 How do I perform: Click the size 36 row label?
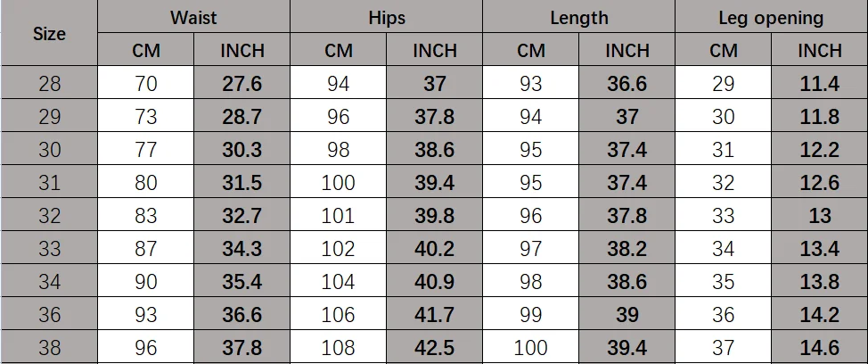point(49,314)
